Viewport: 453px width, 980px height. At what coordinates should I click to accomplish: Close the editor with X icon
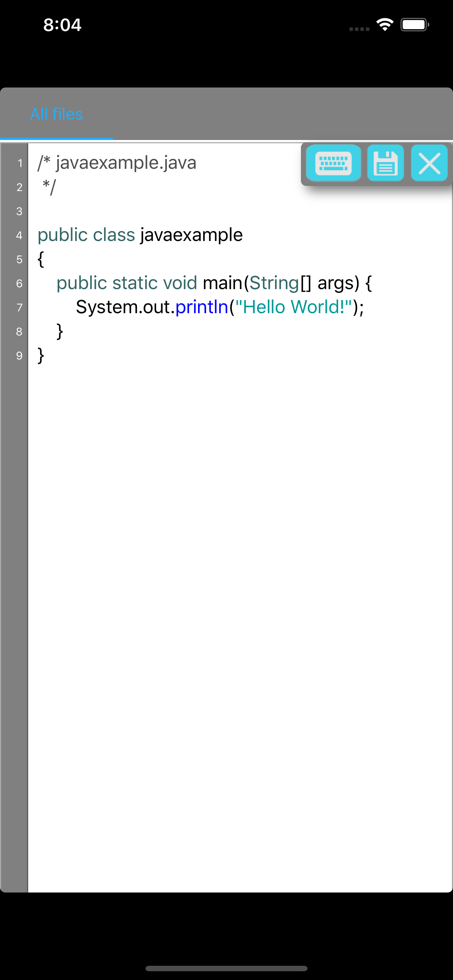429,163
